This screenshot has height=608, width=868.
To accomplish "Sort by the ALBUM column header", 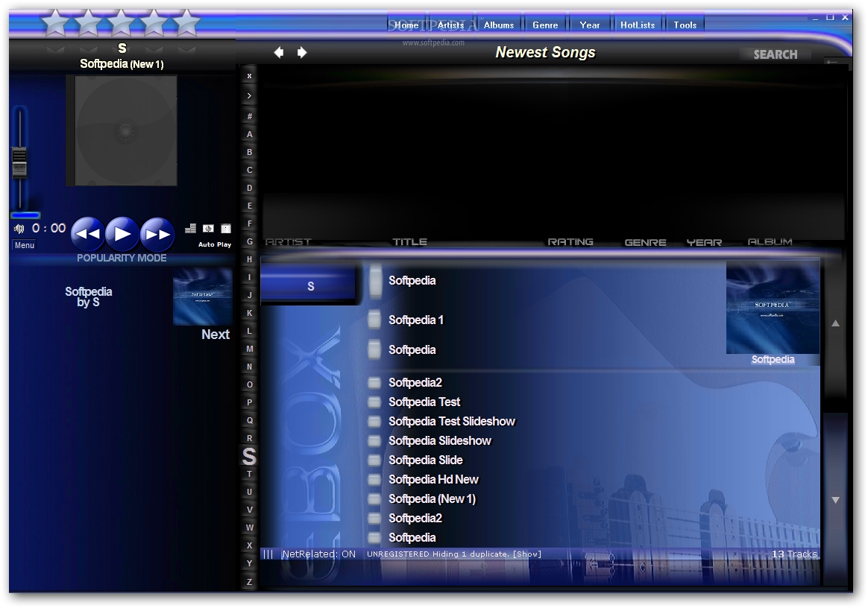I will (x=770, y=241).
